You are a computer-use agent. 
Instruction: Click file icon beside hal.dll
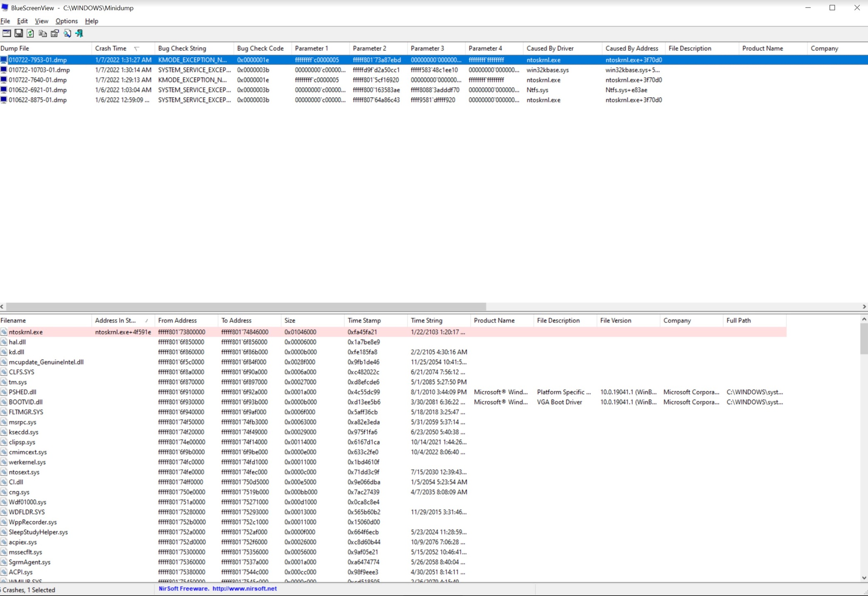coord(4,342)
